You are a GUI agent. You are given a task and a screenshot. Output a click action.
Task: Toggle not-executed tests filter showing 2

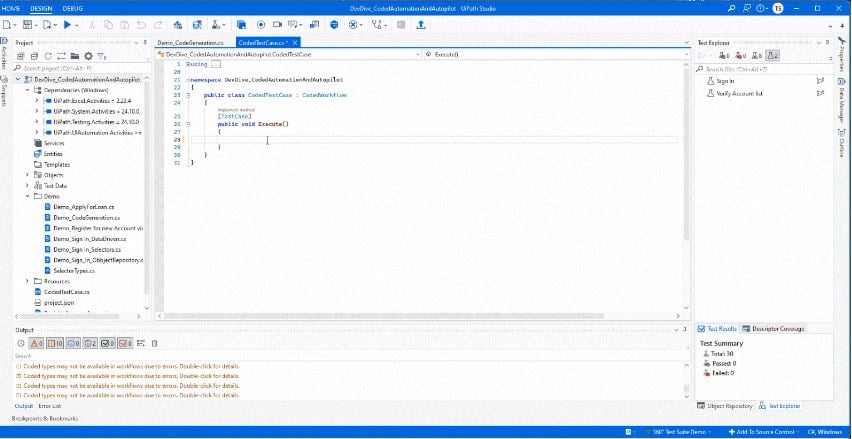pos(773,55)
